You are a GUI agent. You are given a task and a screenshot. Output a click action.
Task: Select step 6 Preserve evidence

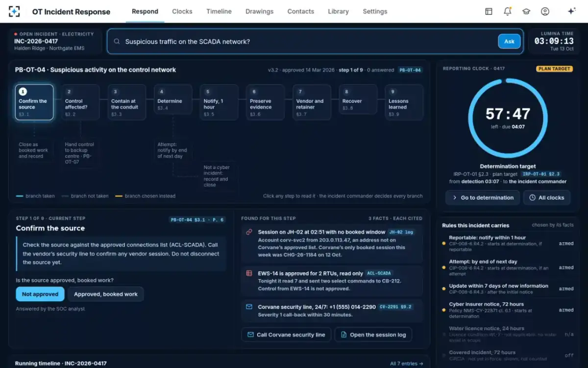click(x=266, y=102)
